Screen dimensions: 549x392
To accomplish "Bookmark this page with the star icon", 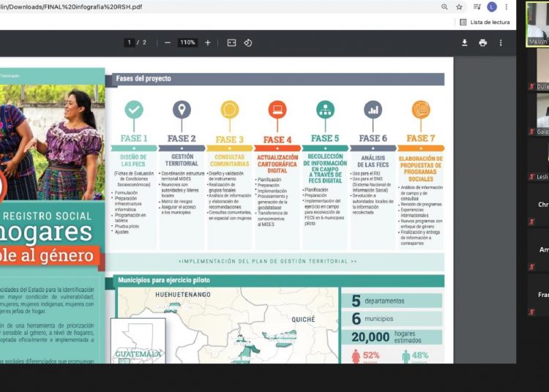I will [460, 7].
